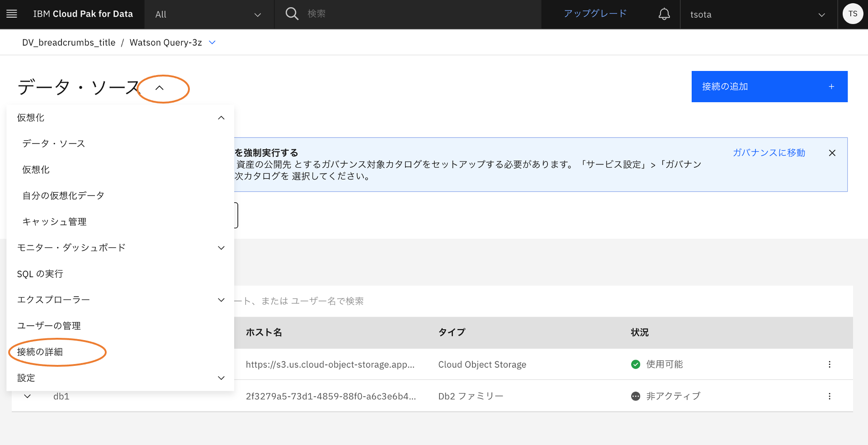Expand the 設定 menu section
The width and height of the screenshot is (868, 445).
(221, 378)
